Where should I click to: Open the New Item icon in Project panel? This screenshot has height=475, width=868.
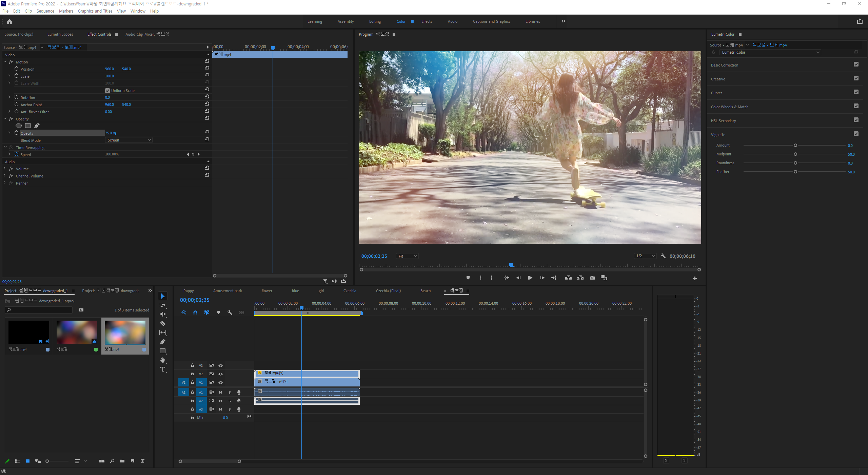(x=133, y=461)
